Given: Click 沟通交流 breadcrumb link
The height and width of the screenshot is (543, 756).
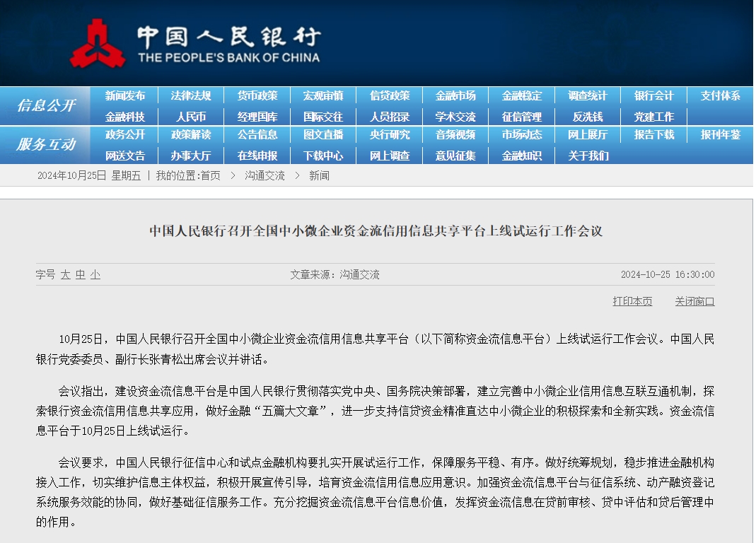Looking at the screenshot, I should point(264,175).
